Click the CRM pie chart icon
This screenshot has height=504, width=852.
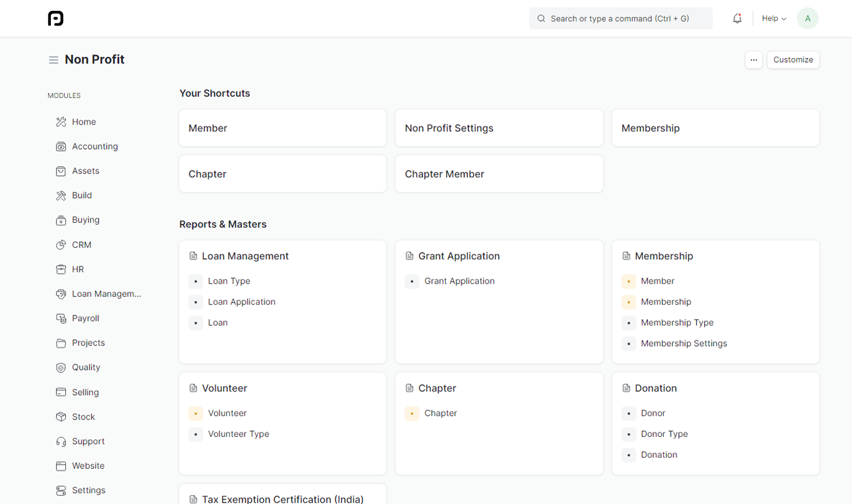point(61,245)
